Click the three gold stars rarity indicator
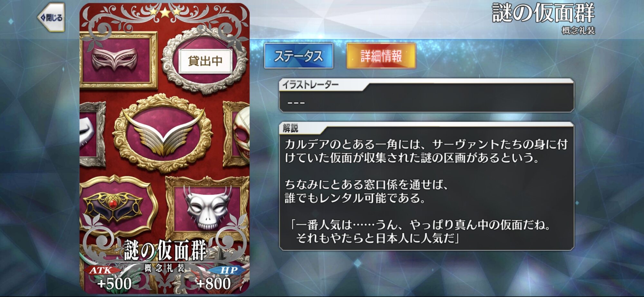 (x=165, y=12)
